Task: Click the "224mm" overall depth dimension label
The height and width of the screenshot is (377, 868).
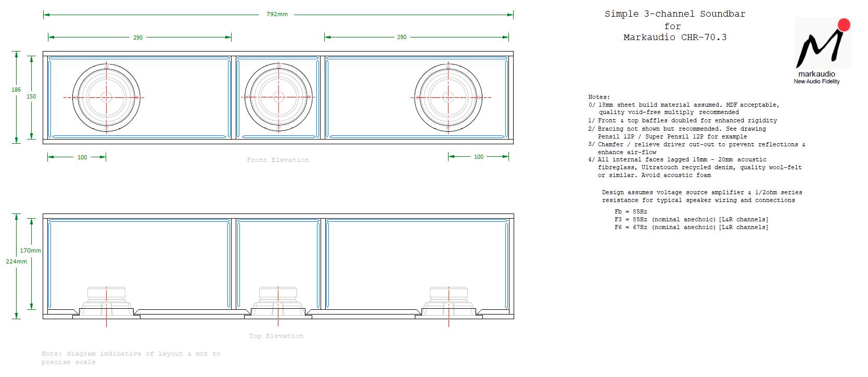Action: [x=16, y=261]
